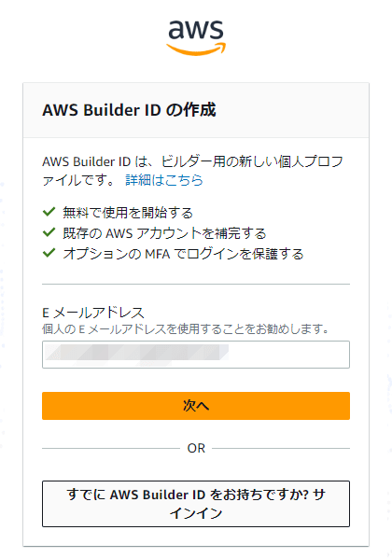Click the ビルダー用の新しい個人プロファイル description text
Screen dimensions: 392x558
(x=192, y=171)
